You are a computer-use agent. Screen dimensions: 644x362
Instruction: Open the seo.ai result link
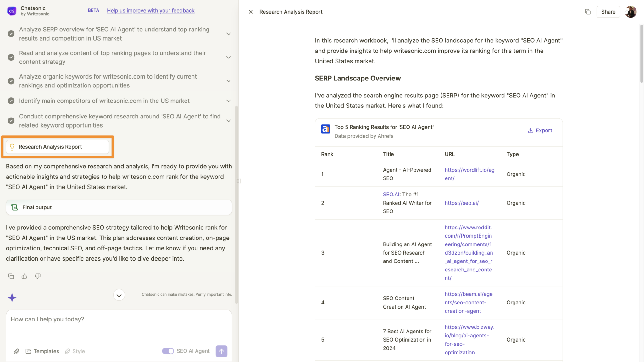[461, 203]
